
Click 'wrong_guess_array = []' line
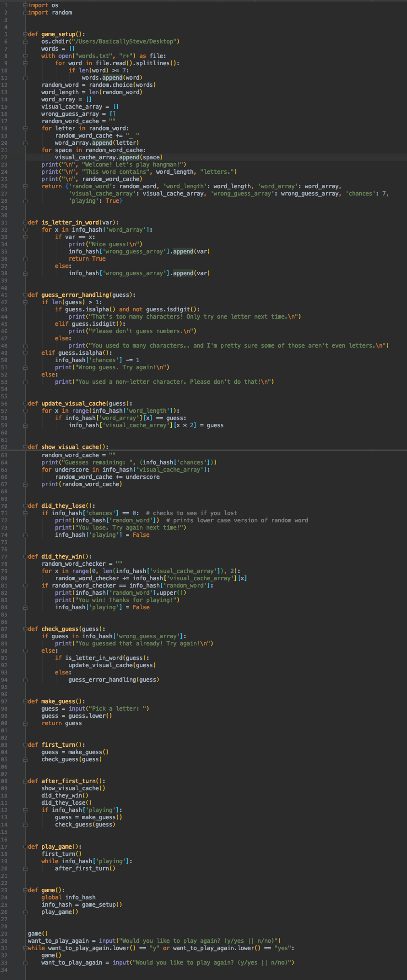[78, 114]
